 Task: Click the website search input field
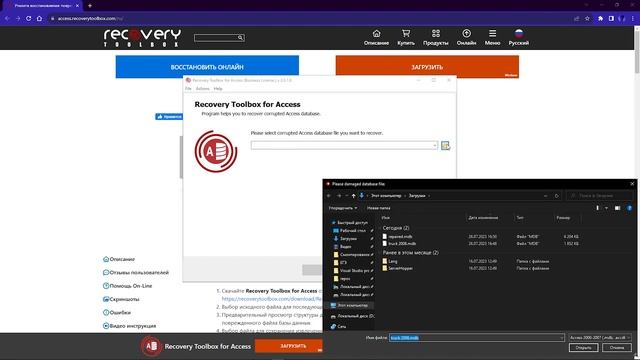(x=216, y=38)
